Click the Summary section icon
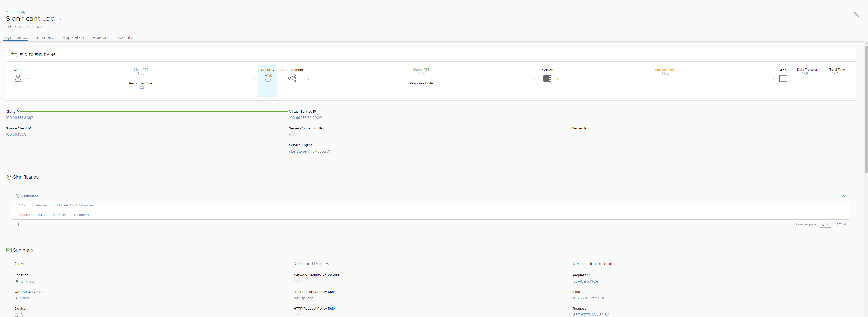 point(9,250)
